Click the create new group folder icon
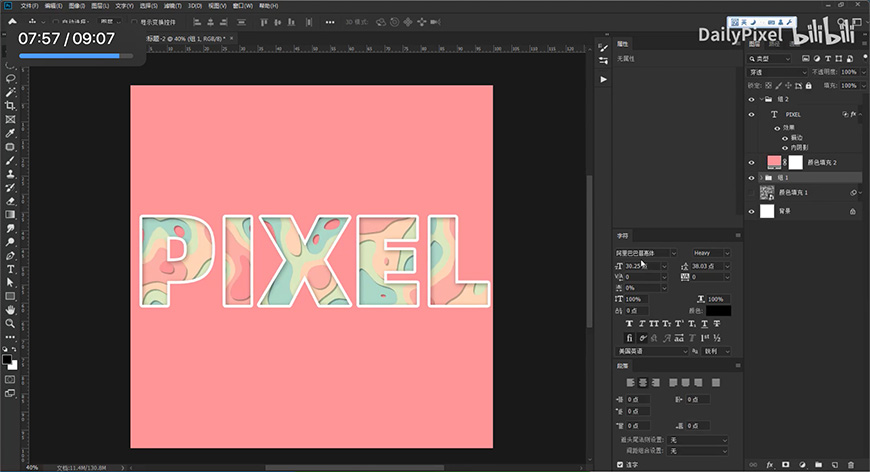The width and height of the screenshot is (870, 472). (x=818, y=465)
